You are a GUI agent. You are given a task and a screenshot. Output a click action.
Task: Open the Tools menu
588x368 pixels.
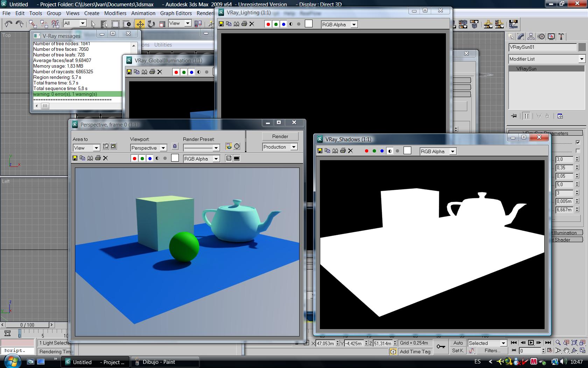point(35,13)
